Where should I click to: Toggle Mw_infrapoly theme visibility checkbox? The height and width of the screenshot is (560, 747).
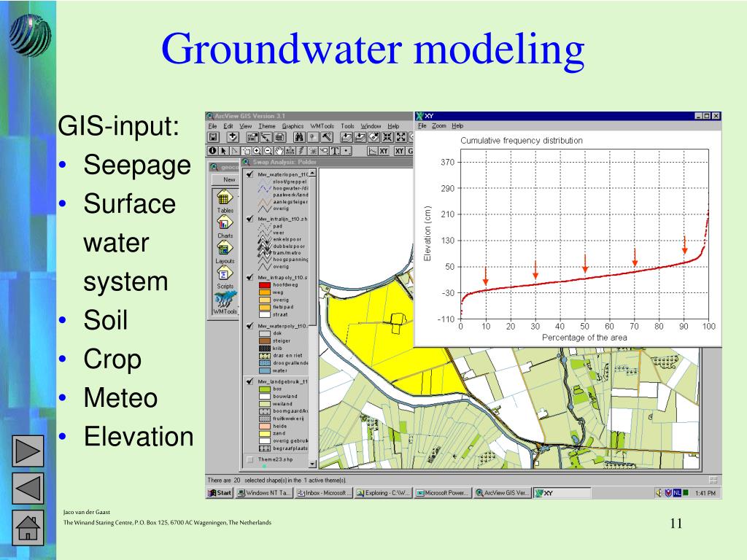[249, 277]
